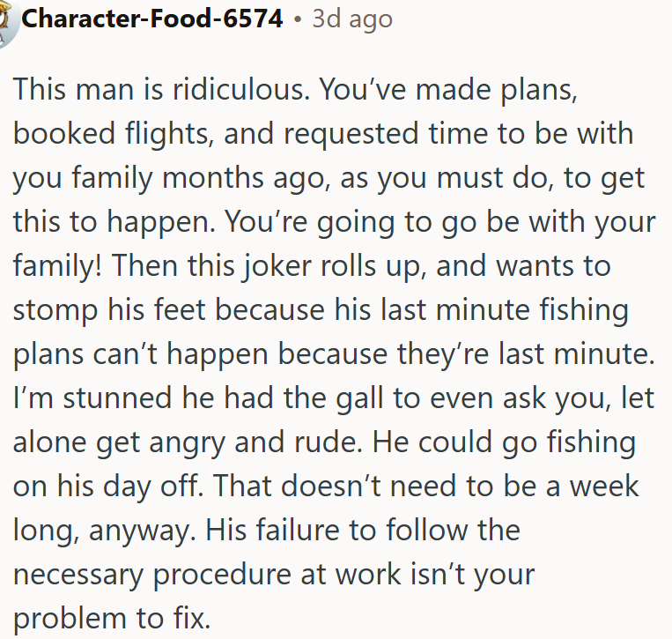Click the words 'booked flights' in comment
This screenshot has height=639, width=672.
click(112, 133)
